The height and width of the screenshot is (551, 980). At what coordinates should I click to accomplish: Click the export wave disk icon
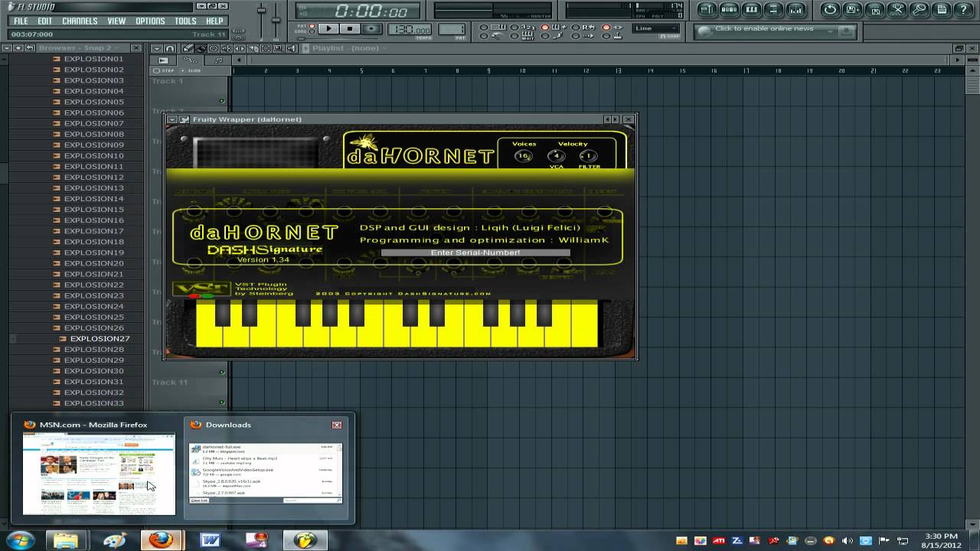tap(875, 10)
